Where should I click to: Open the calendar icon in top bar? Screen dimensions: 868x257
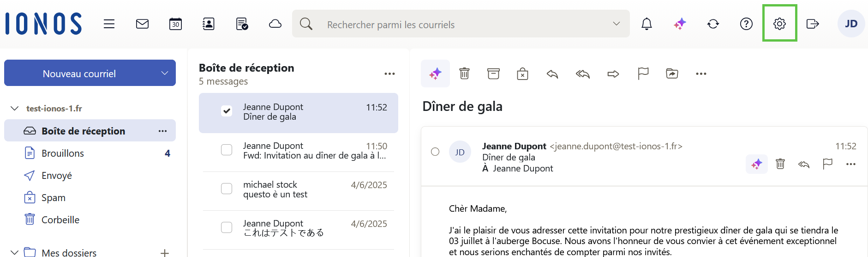coord(175,24)
